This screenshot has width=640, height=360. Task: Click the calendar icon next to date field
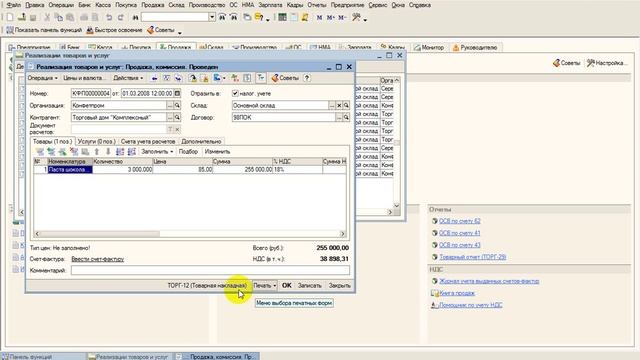[x=177, y=93]
